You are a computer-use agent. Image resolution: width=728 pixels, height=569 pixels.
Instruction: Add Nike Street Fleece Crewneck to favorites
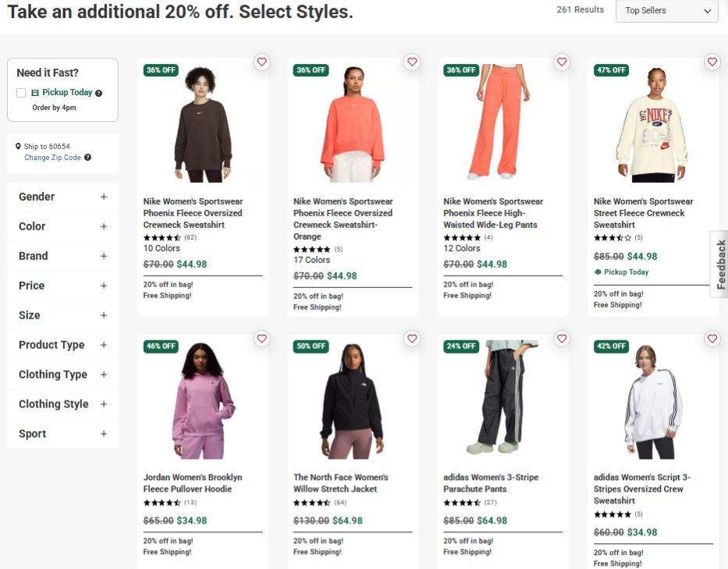tap(712, 62)
